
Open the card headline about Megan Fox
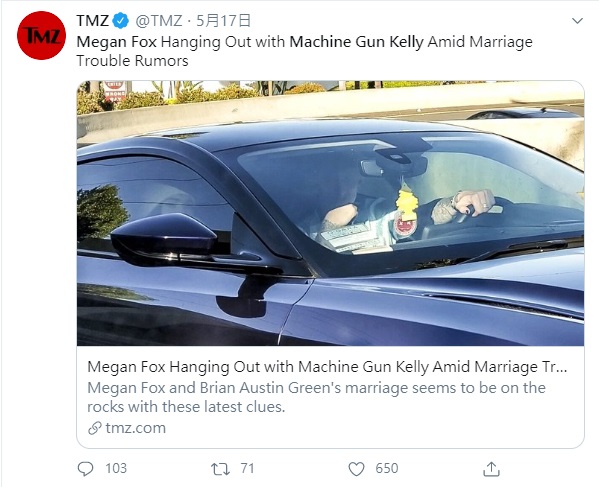pyautogui.click(x=327, y=367)
